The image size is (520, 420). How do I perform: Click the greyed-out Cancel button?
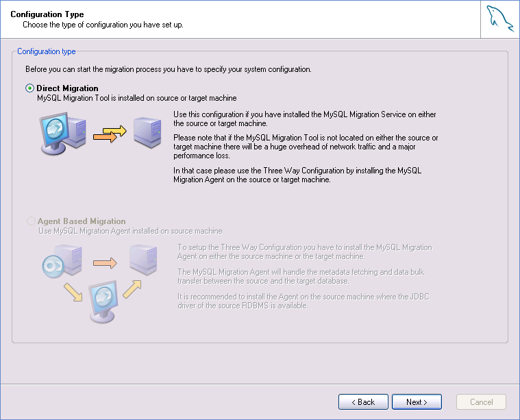pos(481,402)
